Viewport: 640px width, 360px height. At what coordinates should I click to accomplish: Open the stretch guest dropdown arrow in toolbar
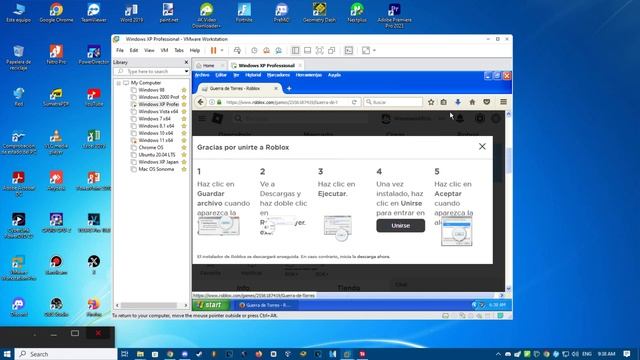(x=374, y=50)
